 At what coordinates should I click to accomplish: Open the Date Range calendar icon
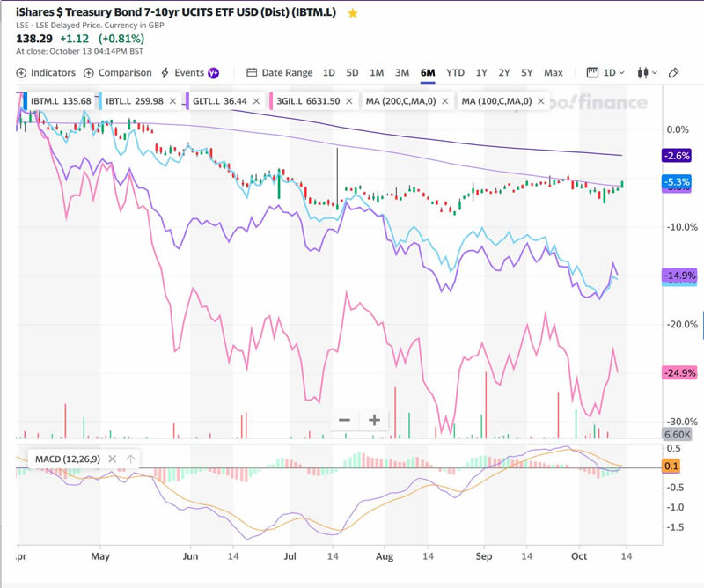[x=252, y=72]
